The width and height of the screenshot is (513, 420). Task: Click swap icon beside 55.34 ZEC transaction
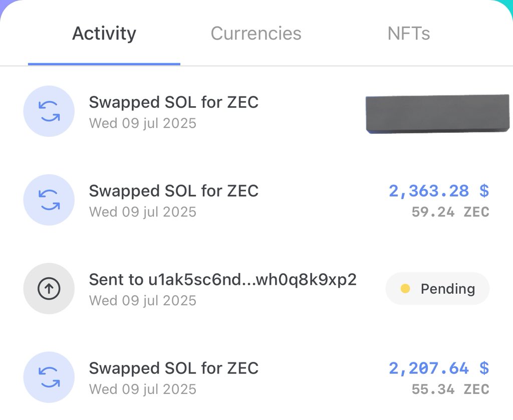pos(49,377)
